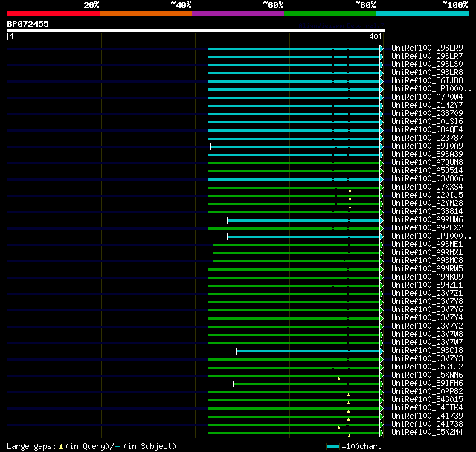Select the UniRef100_Q3V7Y2 subject name

[x=427, y=326]
